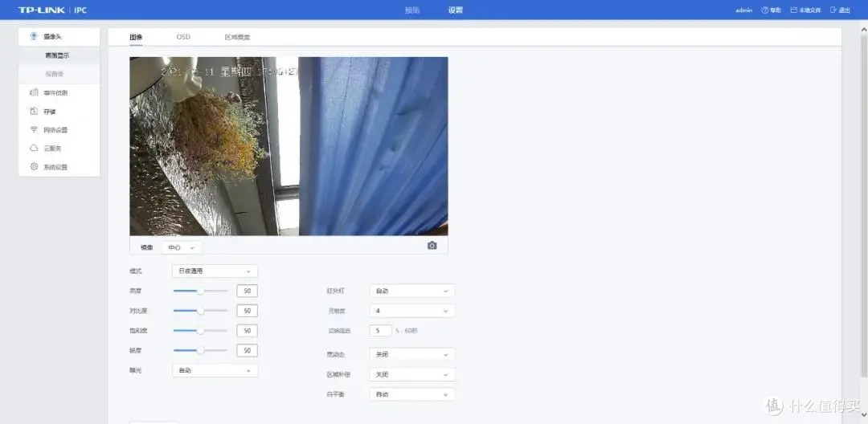Select 画面显示 in the sidebar
The width and height of the screenshot is (868, 424).
pos(59,55)
